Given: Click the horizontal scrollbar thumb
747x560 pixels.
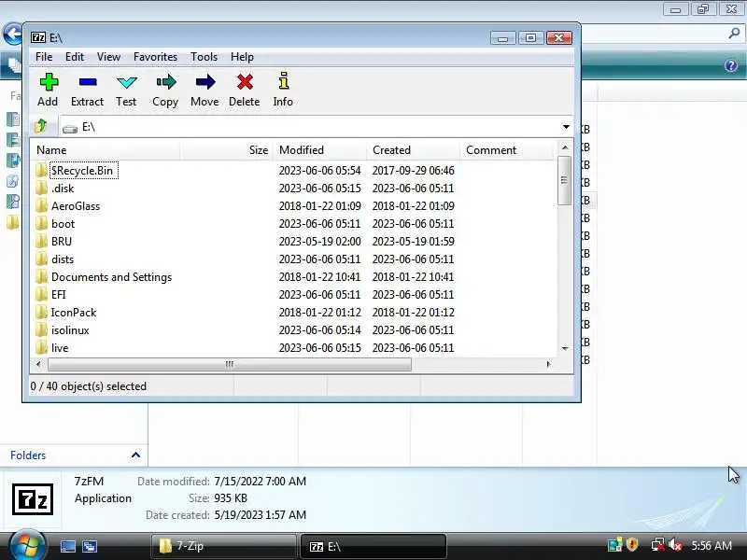Looking at the screenshot, I should click(230, 364).
